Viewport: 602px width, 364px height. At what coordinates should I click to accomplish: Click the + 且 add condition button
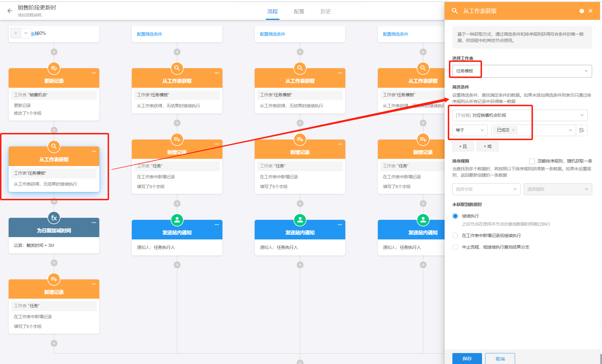click(463, 146)
